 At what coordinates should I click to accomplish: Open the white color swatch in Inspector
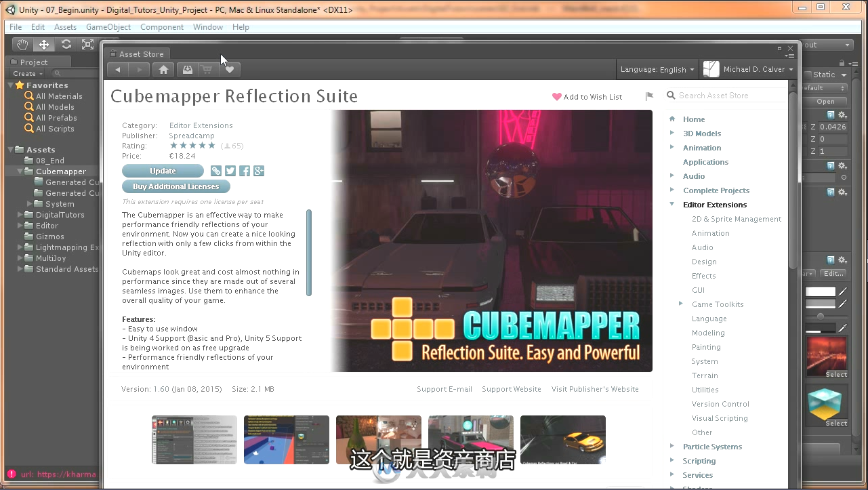point(821,291)
